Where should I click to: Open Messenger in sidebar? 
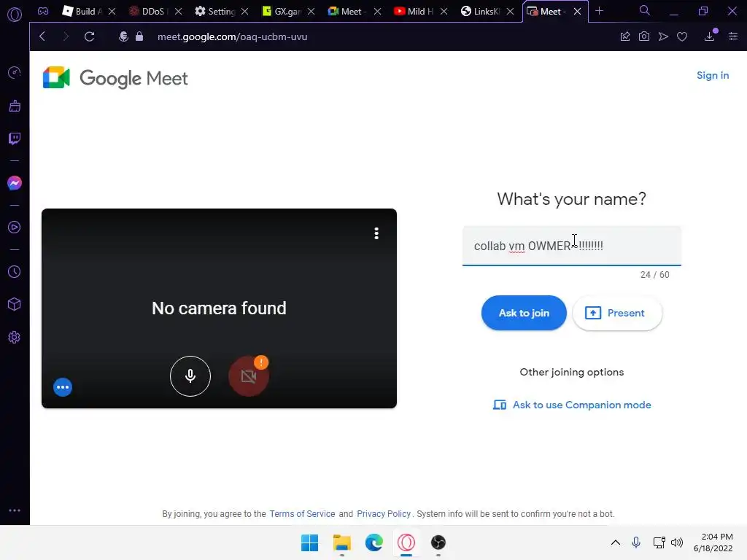pos(15,183)
